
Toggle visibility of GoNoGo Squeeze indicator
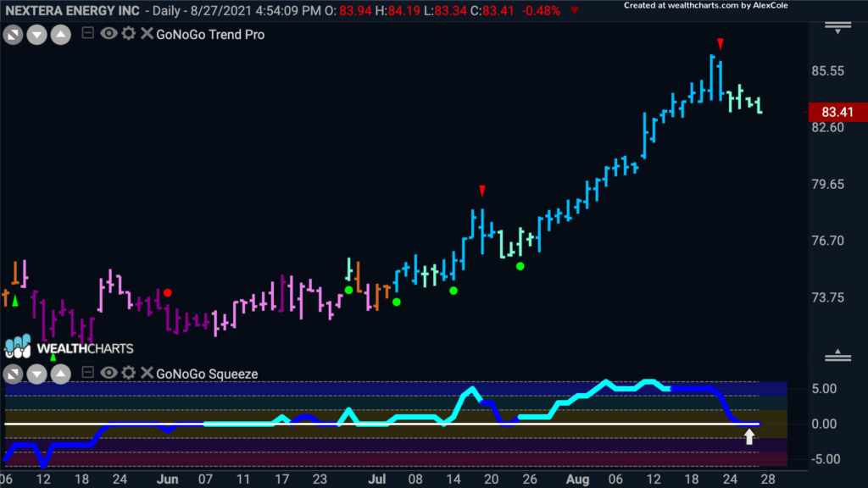[x=108, y=373]
